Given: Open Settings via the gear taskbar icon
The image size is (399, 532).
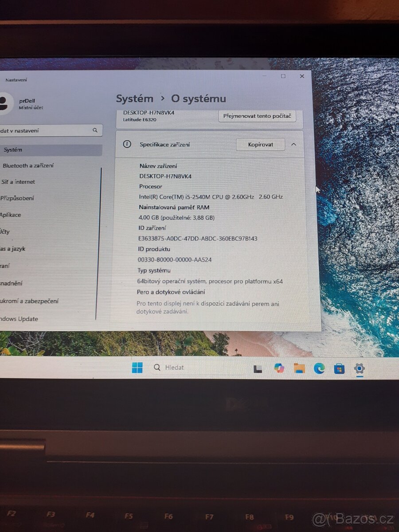Looking at the screenshot, I should [359, 368].
